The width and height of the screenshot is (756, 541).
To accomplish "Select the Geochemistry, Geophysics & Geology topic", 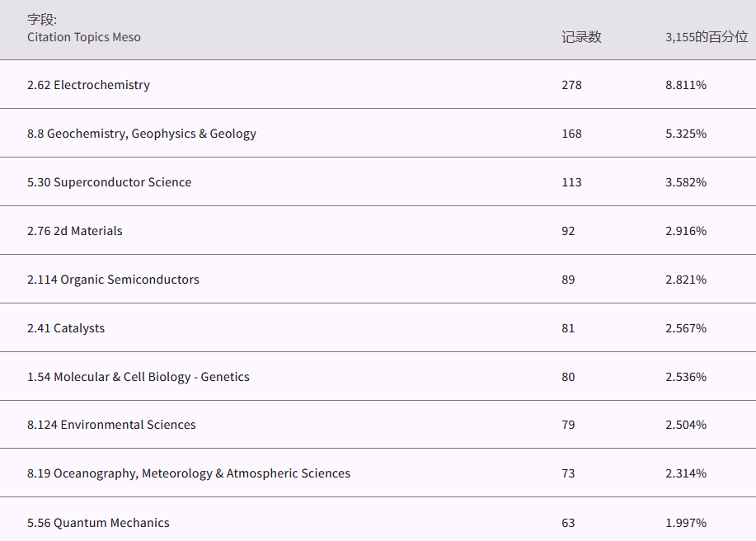I will point(141,134).
